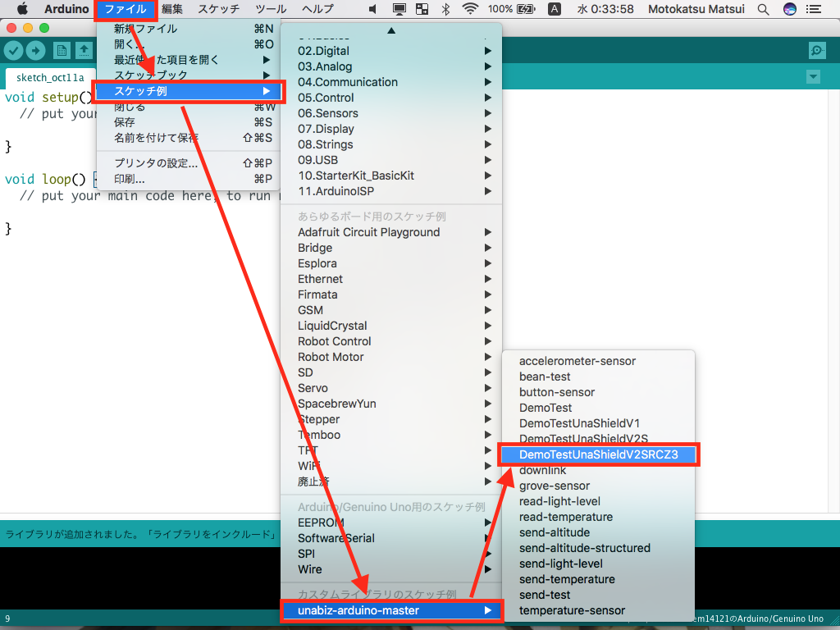Click the clock showing 水 0:33:58
This screenshot has width=840, height=630.
pyautogui.click(x=605, y=9)
